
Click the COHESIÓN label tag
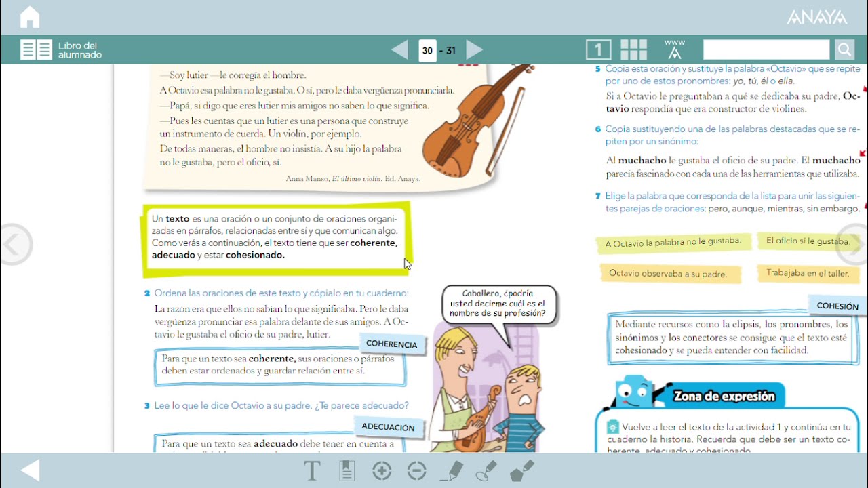point(837,306)
